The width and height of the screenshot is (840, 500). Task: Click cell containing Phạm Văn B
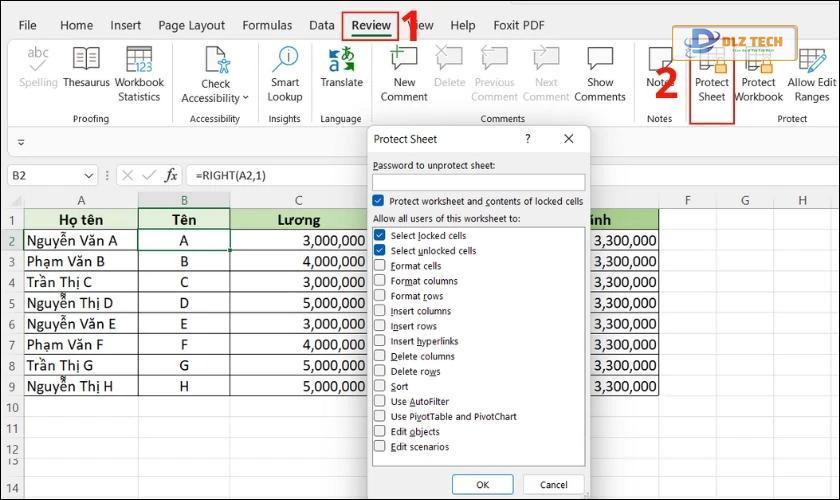81,261
